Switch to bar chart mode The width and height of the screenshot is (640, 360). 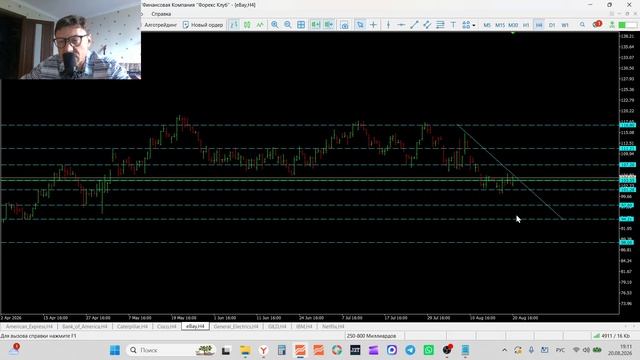coord(234,25)
